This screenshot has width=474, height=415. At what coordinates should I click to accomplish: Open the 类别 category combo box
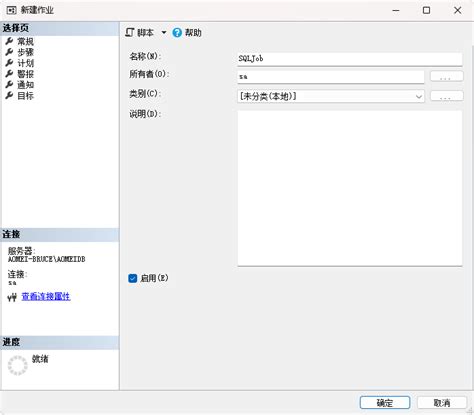click(x=331, y=96)
